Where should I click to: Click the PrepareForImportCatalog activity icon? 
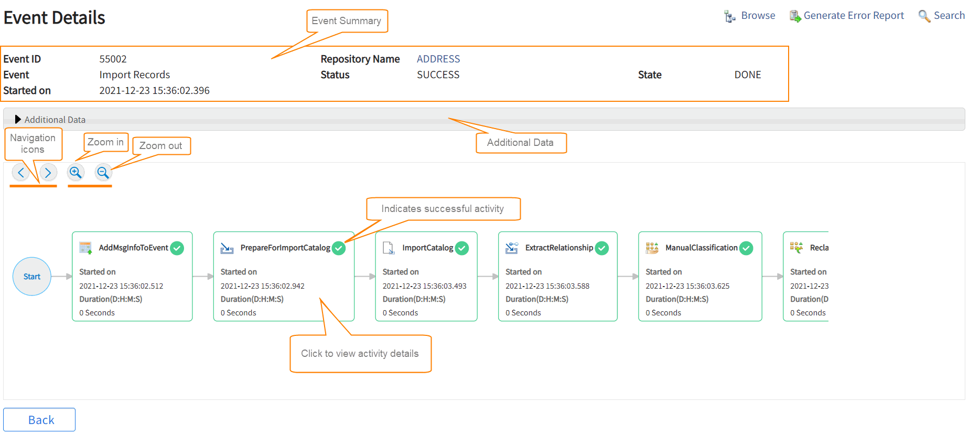(x=227, y=248)
